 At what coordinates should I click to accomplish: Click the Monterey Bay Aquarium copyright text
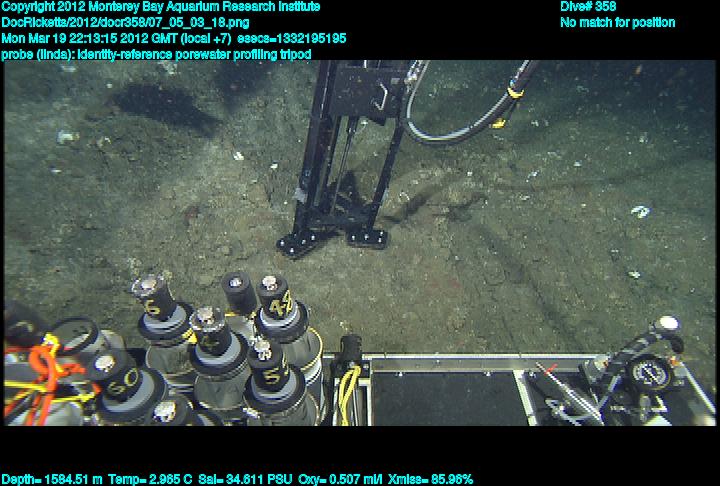(160, 7)
